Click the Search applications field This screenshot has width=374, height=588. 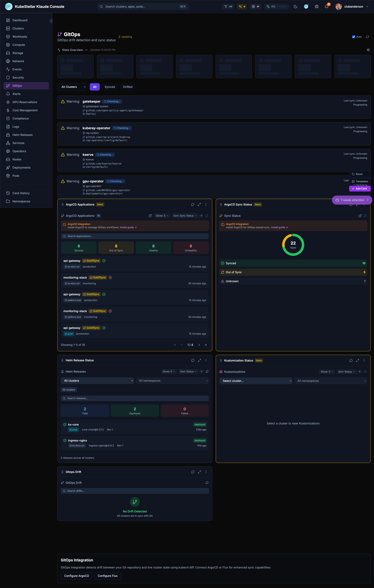(x=135, y=236)
